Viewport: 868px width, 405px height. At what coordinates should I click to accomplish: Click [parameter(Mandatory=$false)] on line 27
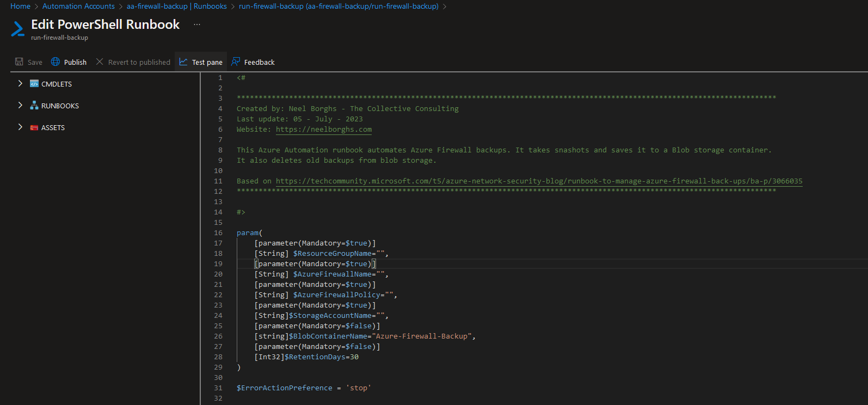pos(317,346)
